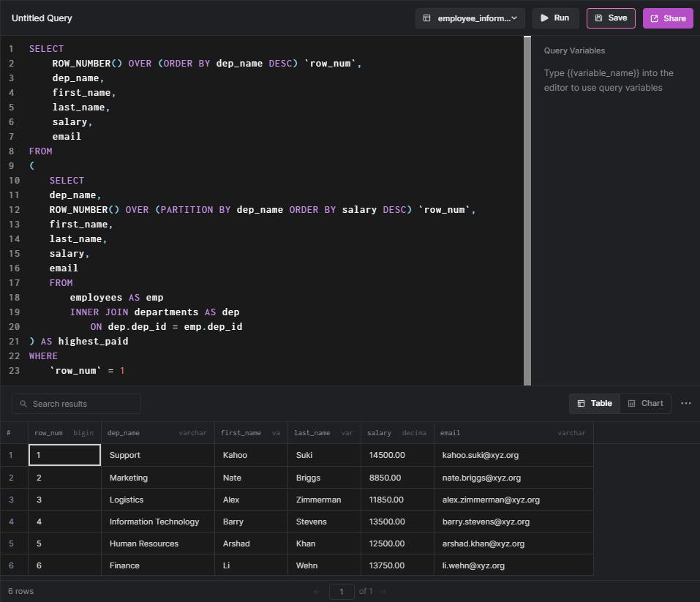Click the Kahoo first name cell

pos(251,455)
